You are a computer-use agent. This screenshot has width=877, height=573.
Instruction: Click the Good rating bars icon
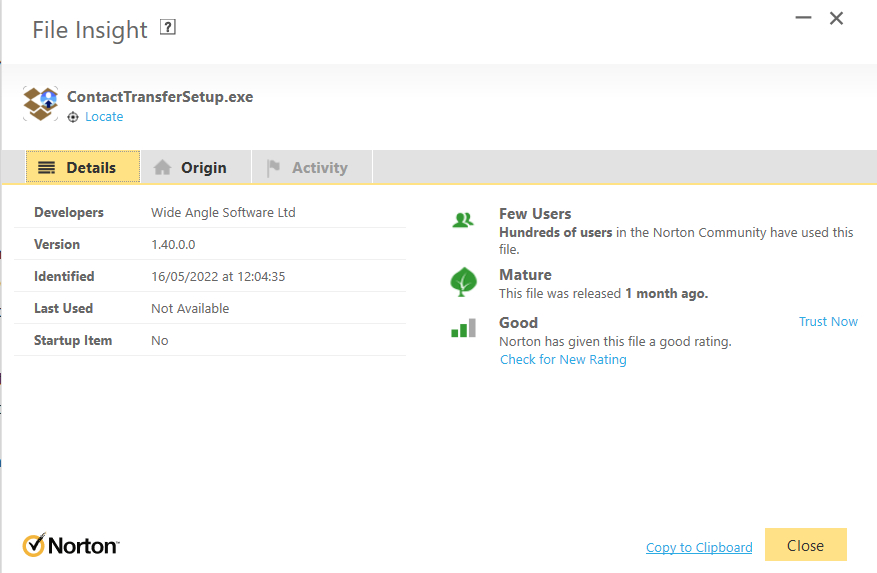(x=464, y=328)
